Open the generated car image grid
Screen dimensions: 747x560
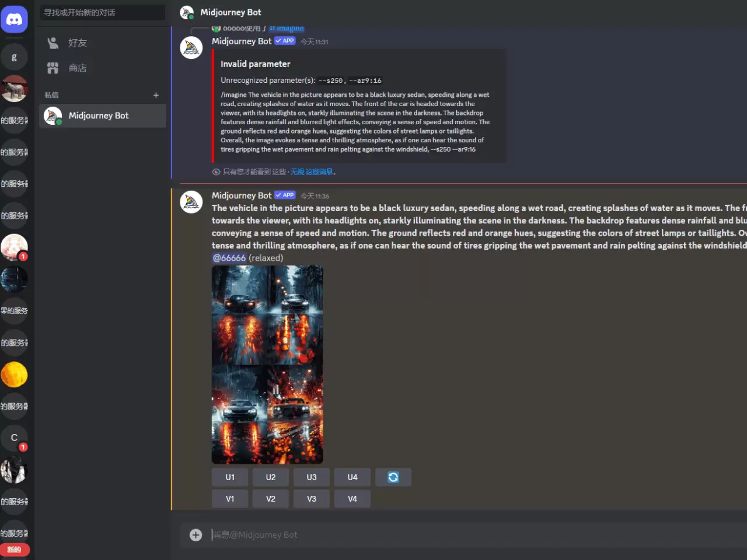(267, 365)
